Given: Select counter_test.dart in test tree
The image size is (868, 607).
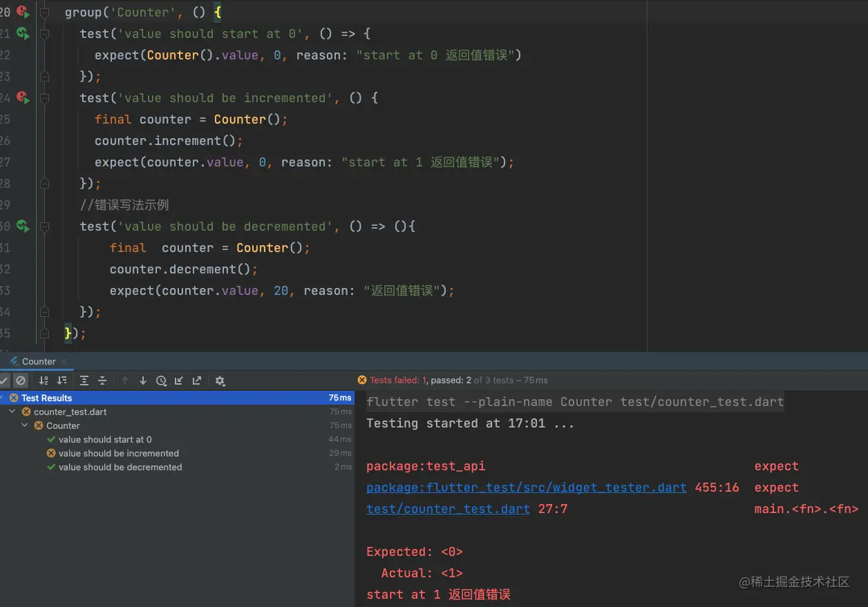Looking at the screenshot, I should pyautogui.click(x=70, y=412).
